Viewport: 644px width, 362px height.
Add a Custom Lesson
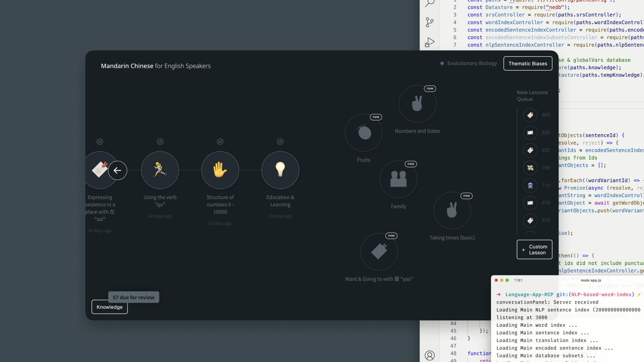pyautogui.click(x=534, y=249)
